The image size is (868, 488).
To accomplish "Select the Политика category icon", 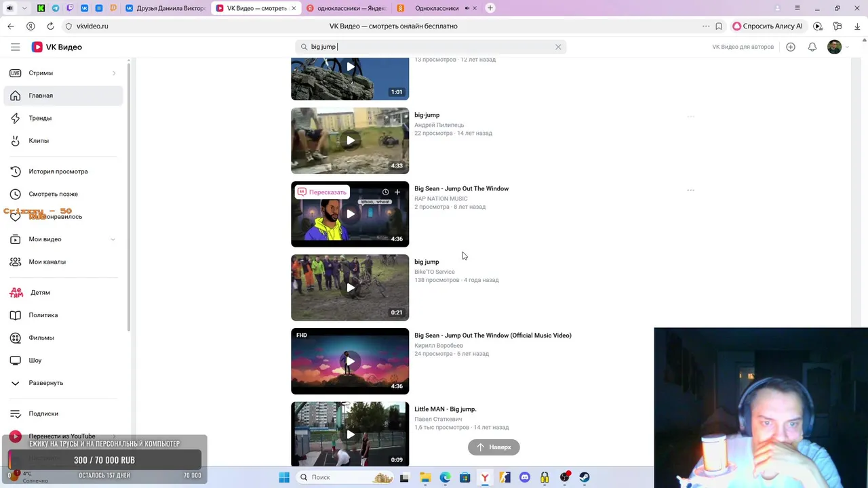I will (16, 315).
